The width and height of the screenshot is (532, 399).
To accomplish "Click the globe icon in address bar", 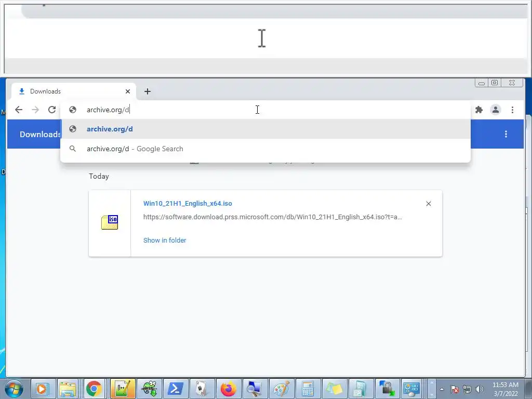I will click(73, 110).
